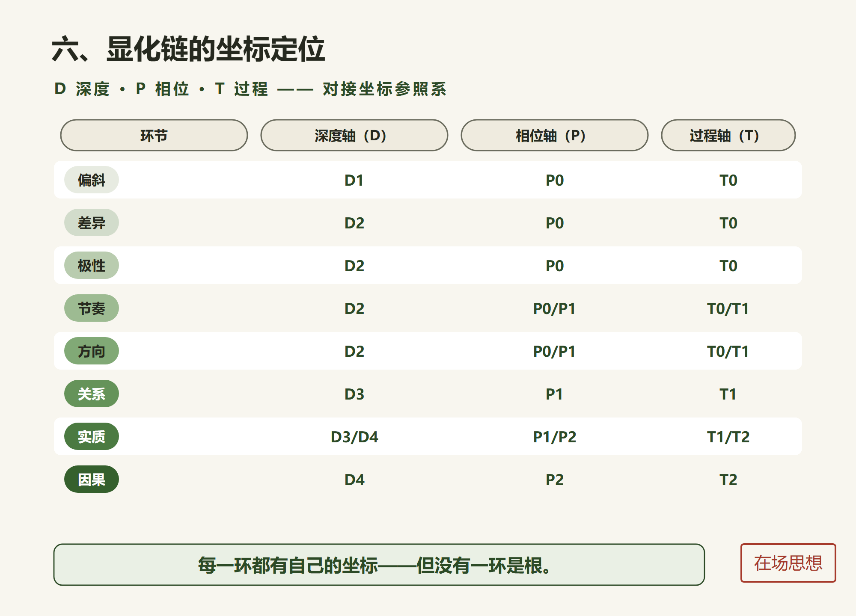Select the 差异 row label
856x616 pixels.
pyautogui.click(x=92, y=222)
